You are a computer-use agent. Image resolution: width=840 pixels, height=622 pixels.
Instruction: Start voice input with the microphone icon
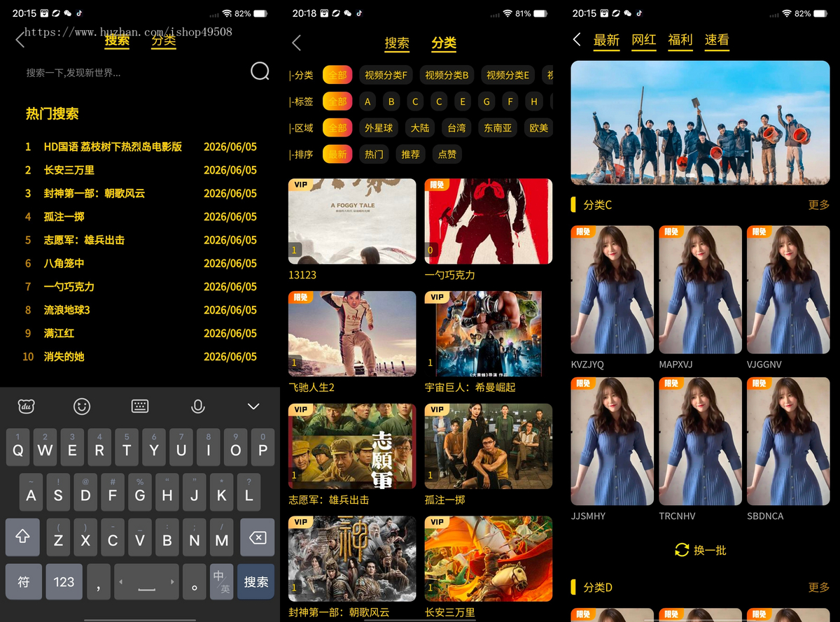[x=198, y=406]
